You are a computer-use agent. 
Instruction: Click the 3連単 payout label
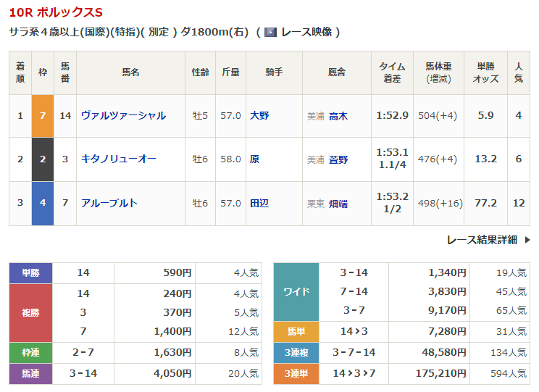[297, 374]
